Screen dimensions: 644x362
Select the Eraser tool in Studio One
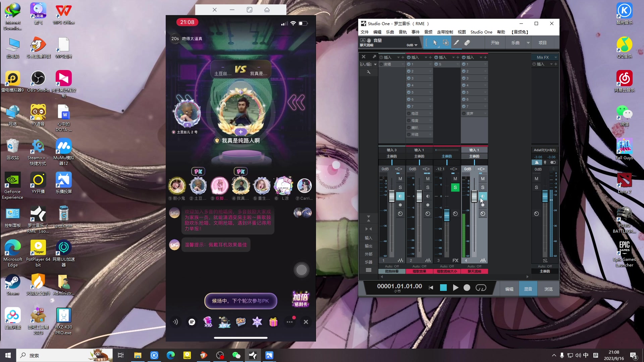pyautogui.click(x=467, y=43)
